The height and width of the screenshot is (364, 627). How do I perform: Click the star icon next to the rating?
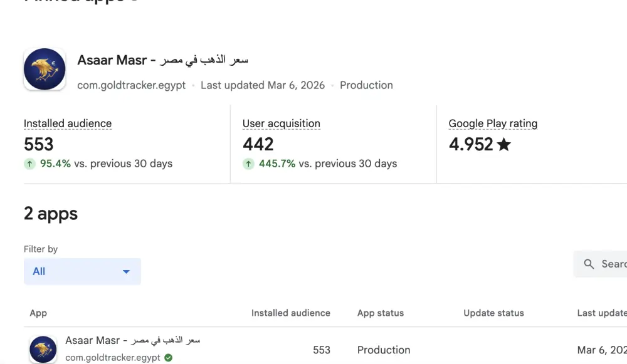[x=504, y=144]
